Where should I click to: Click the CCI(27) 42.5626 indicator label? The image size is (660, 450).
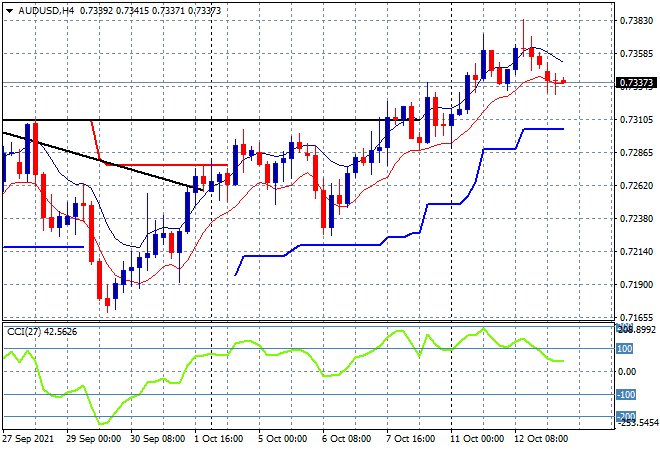[x=42, y=332]
